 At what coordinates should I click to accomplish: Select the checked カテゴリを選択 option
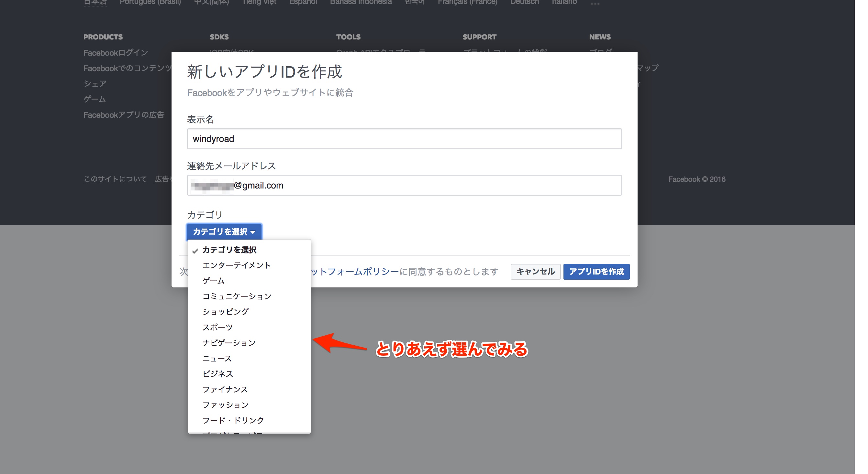[249, 250]
